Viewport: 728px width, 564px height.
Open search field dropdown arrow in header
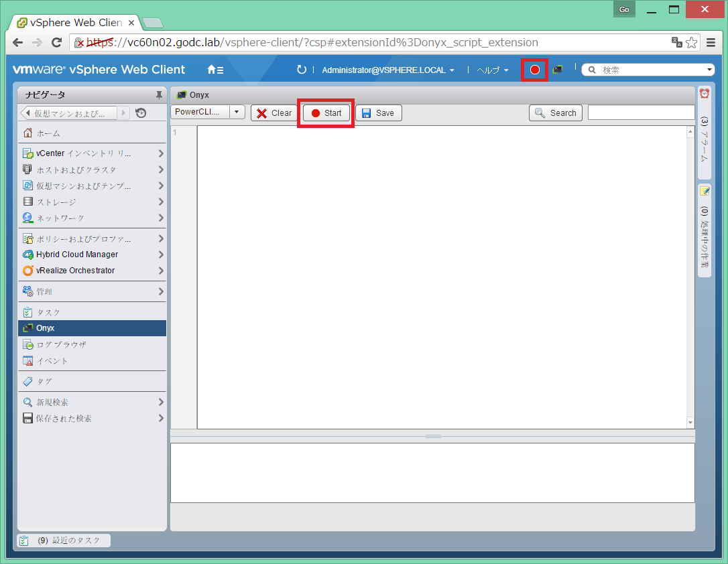(709, 70)
